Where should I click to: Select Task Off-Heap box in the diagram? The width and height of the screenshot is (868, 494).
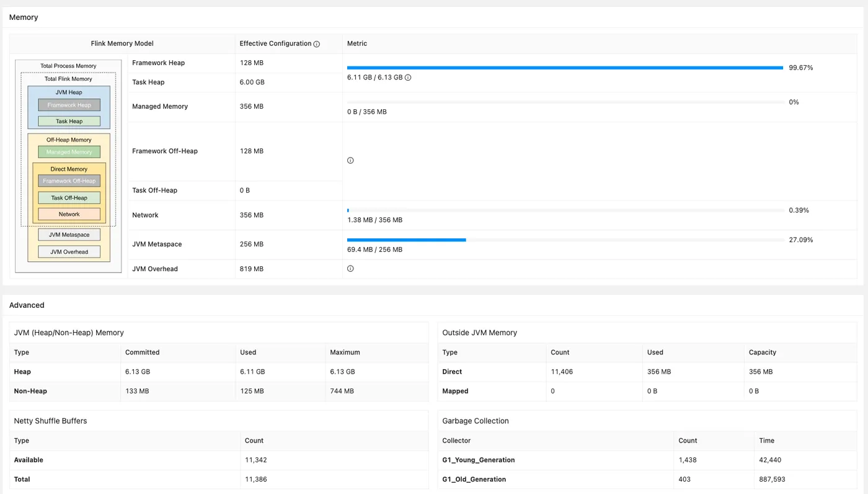tap(69, 198)
